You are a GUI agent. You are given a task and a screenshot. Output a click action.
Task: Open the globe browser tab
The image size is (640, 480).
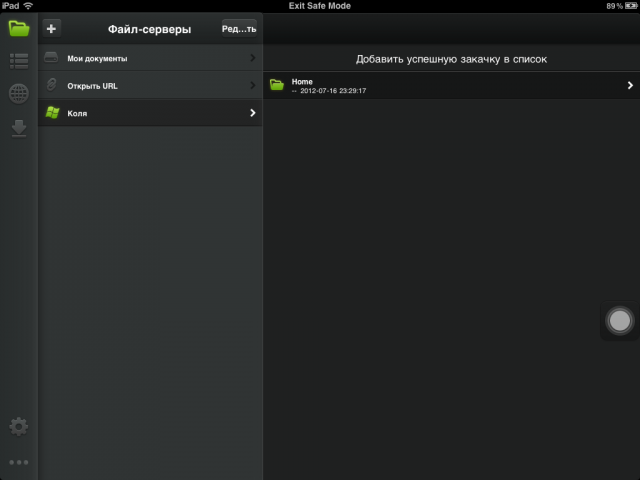coord(19,94)
